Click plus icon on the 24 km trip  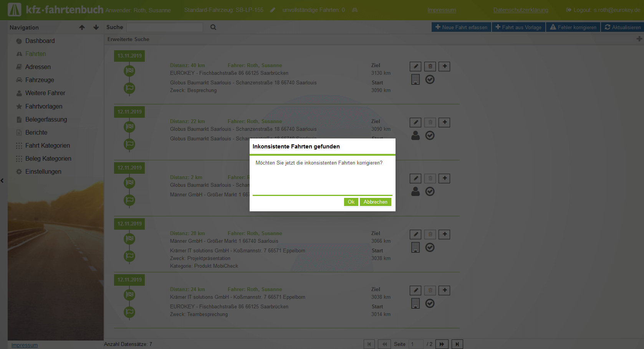pos(444,290)
